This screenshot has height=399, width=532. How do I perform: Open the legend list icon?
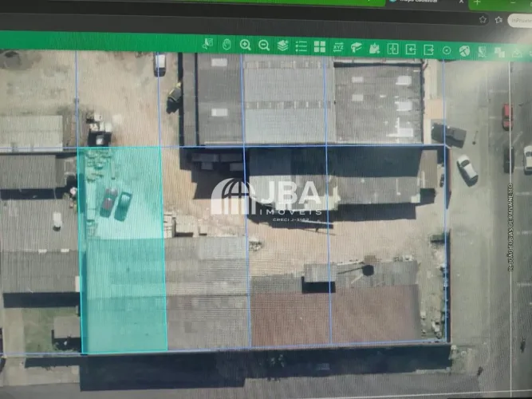pos(301,46)
